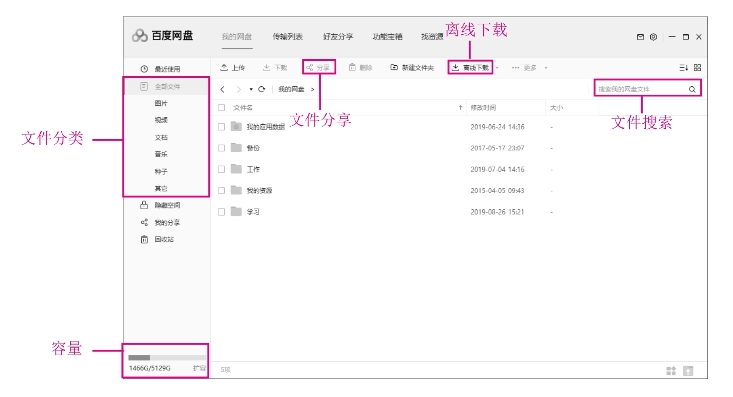Go forward with the right arrow
This screenshot has width=733, height=397.
tap(238, 89)
